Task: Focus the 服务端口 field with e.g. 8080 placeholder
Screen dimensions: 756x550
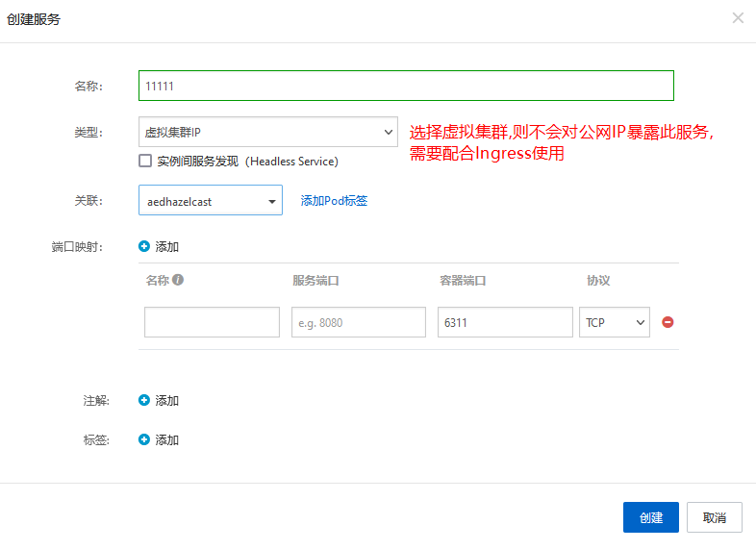Action: [358, 322]
